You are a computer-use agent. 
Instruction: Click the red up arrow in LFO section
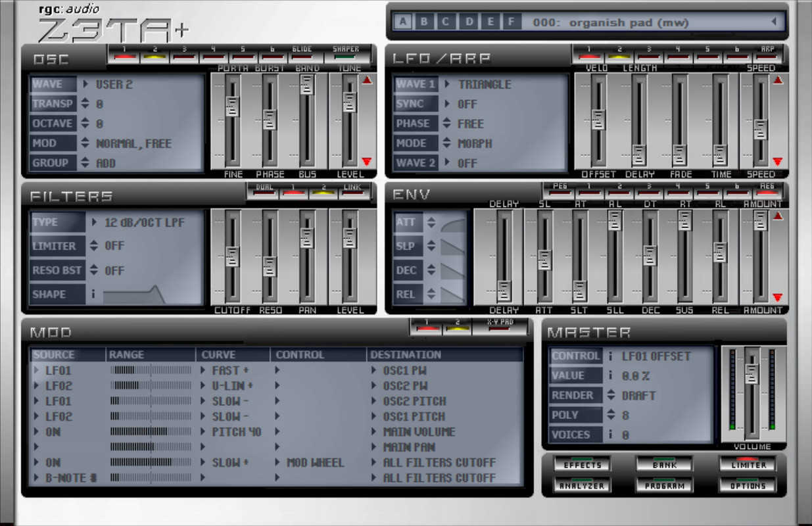click(x=778, y=80)
